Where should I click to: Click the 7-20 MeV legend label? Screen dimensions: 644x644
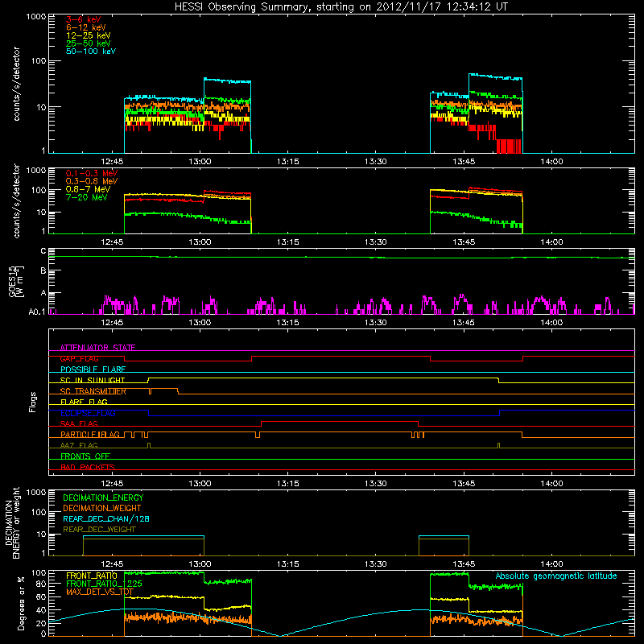pyautogui.click(x=86, y=197)
